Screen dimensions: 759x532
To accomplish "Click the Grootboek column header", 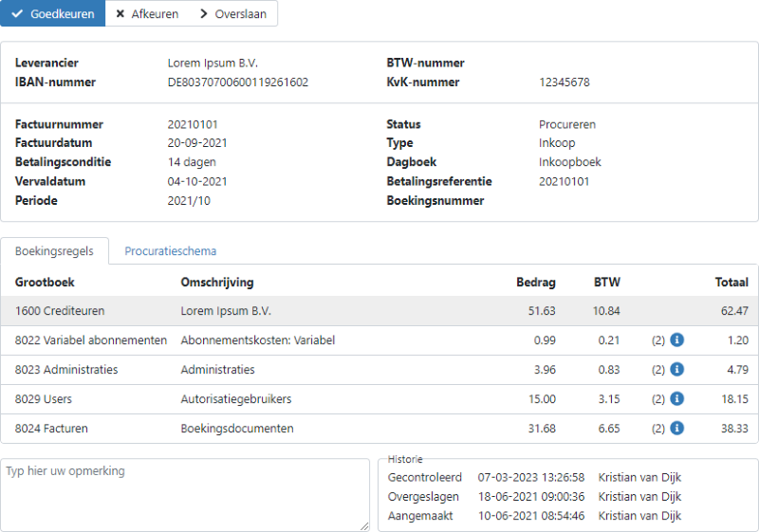I will tap(45, 282).
